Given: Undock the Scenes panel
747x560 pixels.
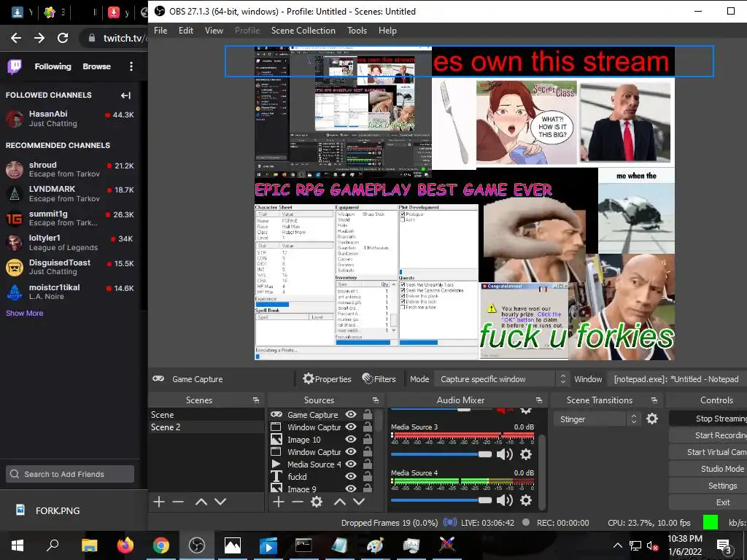Looking at the screenshot, I should pyautogui.click(x=256, y=400).
